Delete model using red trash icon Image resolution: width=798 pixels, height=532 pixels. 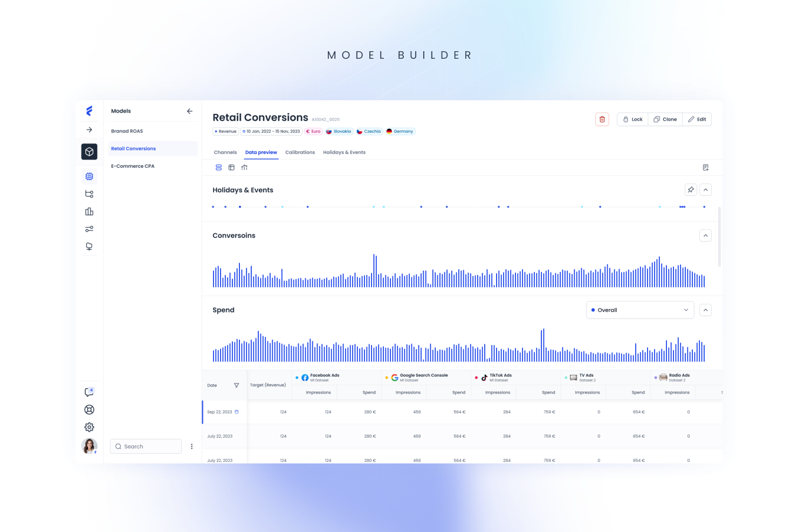point(602,119)
